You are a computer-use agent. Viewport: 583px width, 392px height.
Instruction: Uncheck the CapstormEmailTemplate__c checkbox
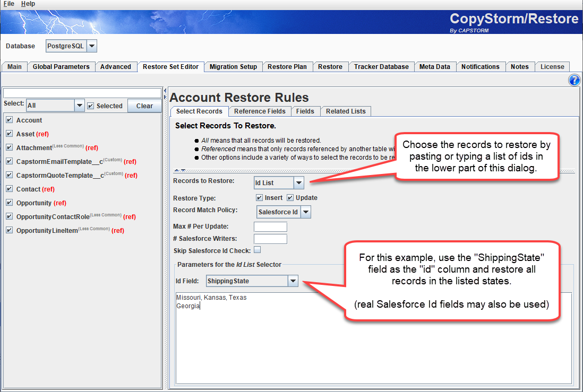pos(10,161)
